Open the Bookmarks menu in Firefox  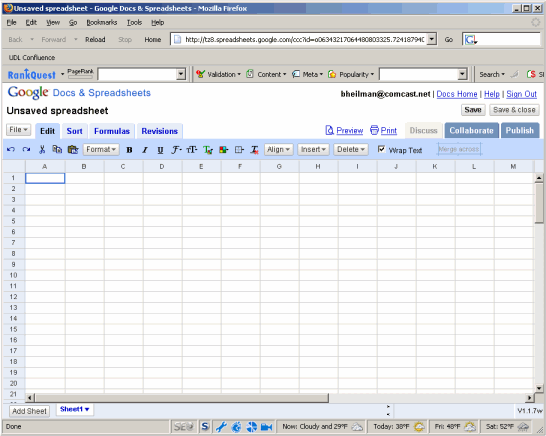[102, 23]
